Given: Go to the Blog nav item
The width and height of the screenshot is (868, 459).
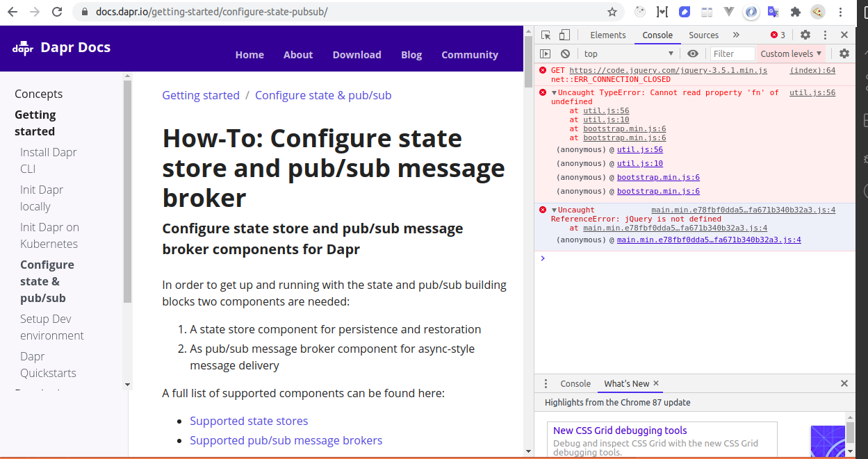Looking at the screenshot, I should coord(411,55).
